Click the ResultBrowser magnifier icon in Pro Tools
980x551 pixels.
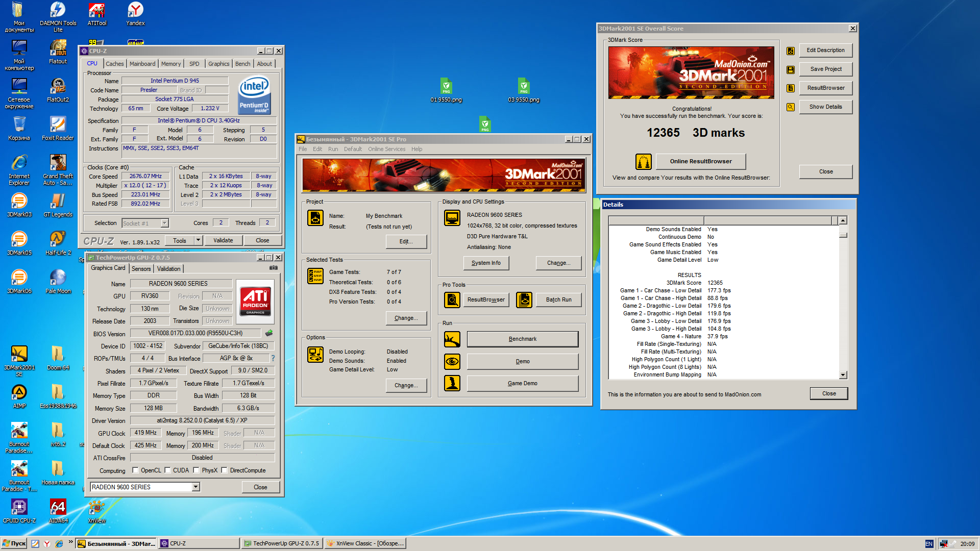click(x=452, y=300)
